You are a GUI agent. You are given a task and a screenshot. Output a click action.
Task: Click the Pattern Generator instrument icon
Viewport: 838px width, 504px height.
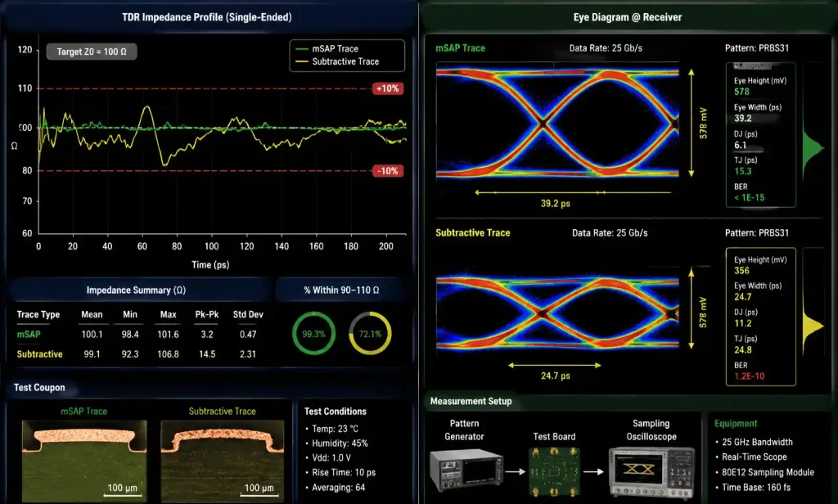point(466,470)
